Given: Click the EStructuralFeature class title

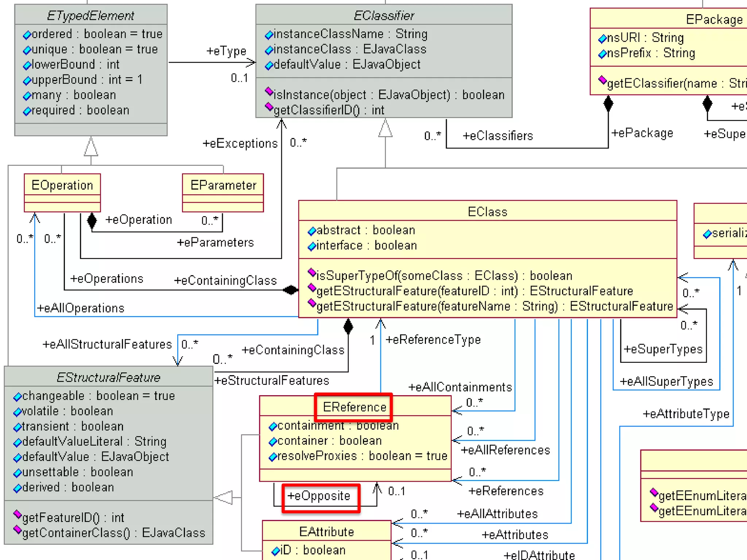Looking at the screenshot, I should (x=108, y=377).
